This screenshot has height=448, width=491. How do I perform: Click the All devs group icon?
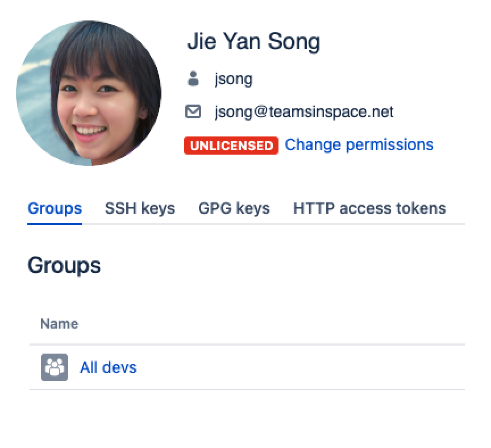pyautogui.click(x=55, y=367)
